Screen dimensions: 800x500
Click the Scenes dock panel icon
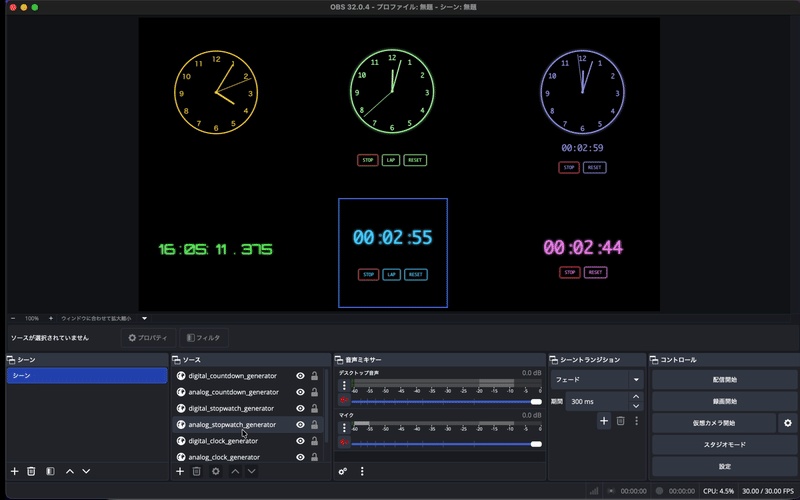(11, 360)
